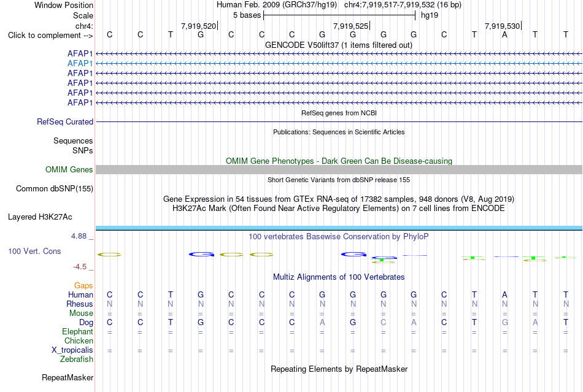Click the orange Gaps label
The height and width of the screenshot is (392, 583).
[x=83, y=286]
